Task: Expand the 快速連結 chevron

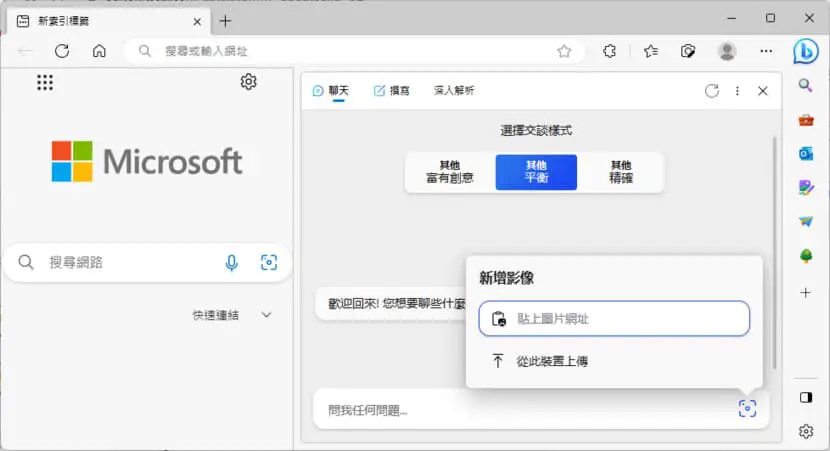Action: point(266,315)
